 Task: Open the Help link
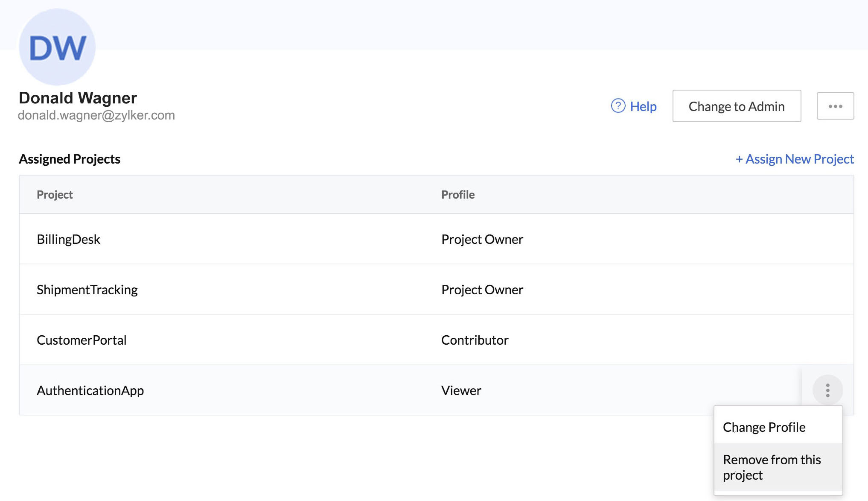643,106
